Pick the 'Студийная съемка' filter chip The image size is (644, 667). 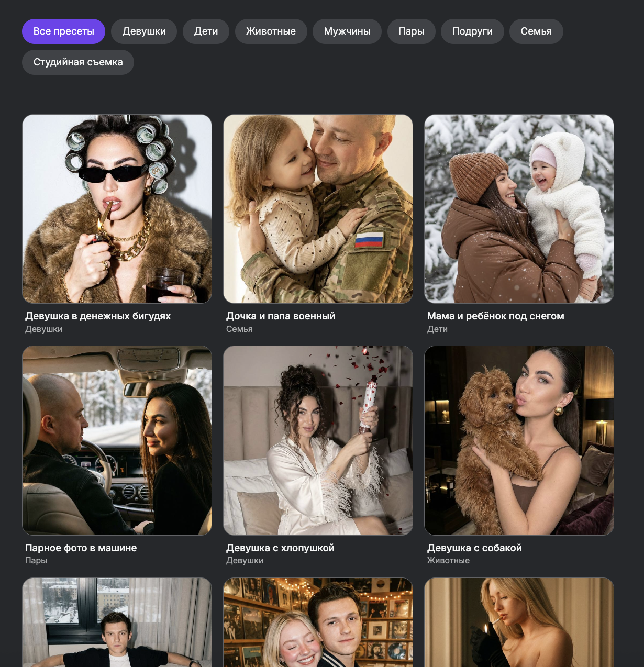(x=78, y=62)
